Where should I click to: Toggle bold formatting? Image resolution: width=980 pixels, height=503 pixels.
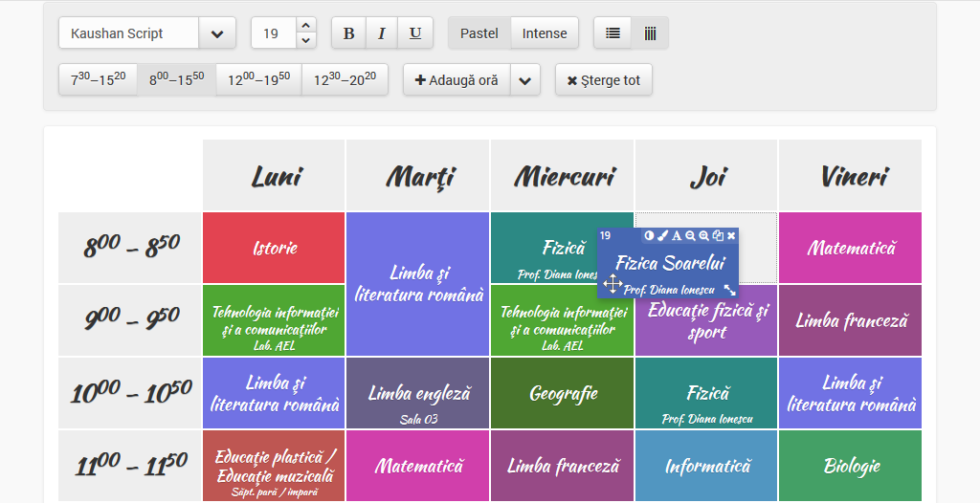pyautogui.click(x=348, y=33)
